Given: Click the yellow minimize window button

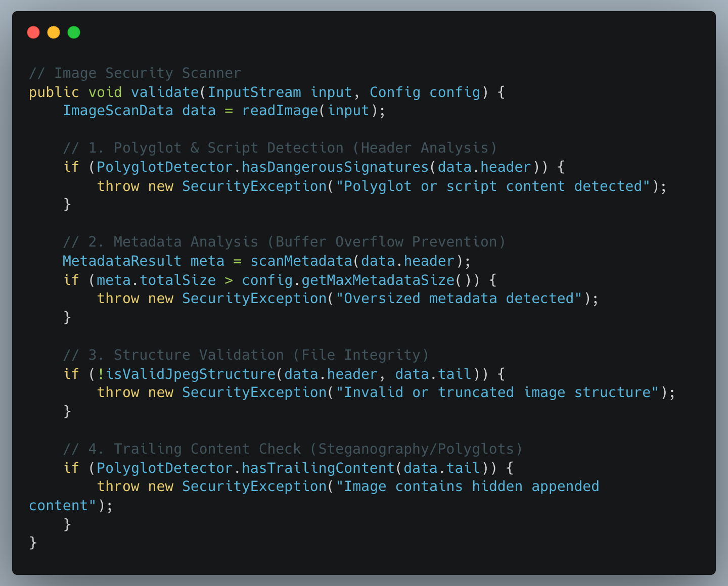Looking at the screenshot, I should [x=54, y=32].
